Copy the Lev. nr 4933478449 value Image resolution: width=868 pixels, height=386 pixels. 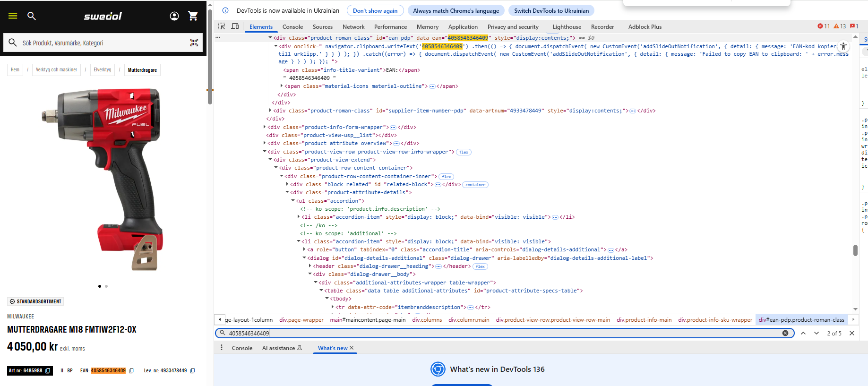point(192,371)
